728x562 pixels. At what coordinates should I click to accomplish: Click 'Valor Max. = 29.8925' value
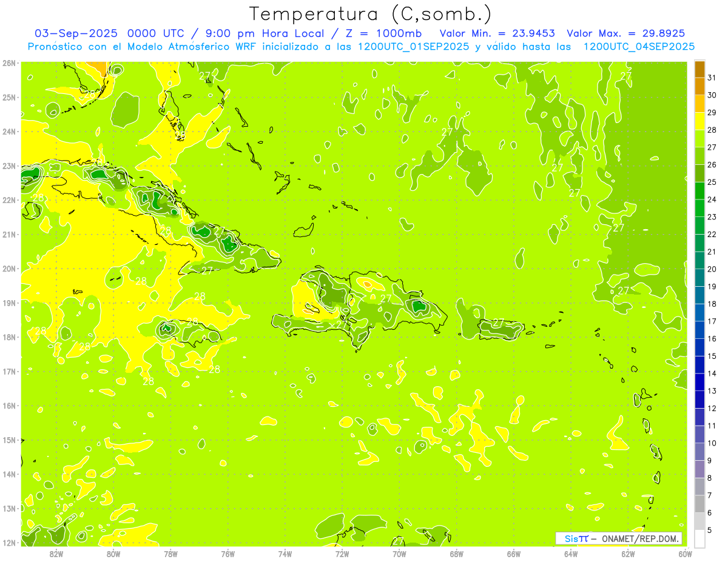point(626,33)
